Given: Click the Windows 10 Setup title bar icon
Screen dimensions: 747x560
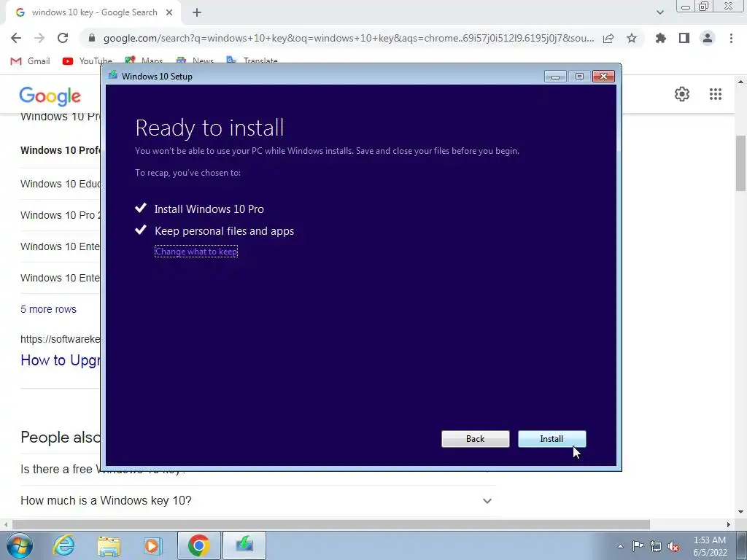Looking at the screenshot, I should 113,75.
